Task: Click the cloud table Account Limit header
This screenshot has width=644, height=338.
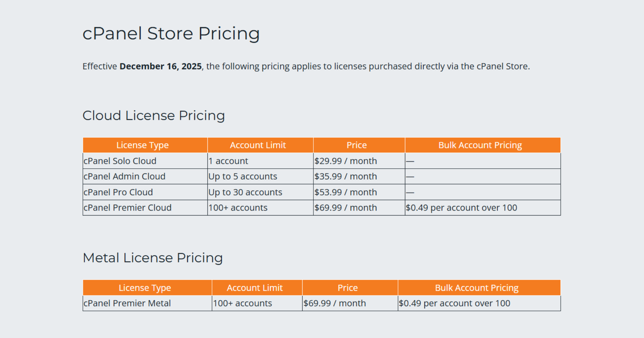Action: pyautogui.click(x=258, y=145)
